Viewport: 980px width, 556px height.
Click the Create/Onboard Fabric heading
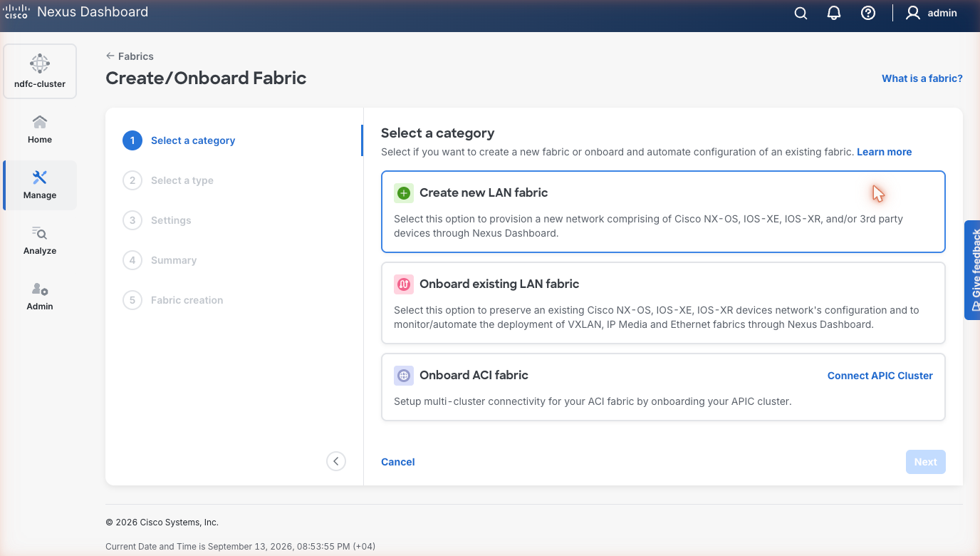point(206,78)
